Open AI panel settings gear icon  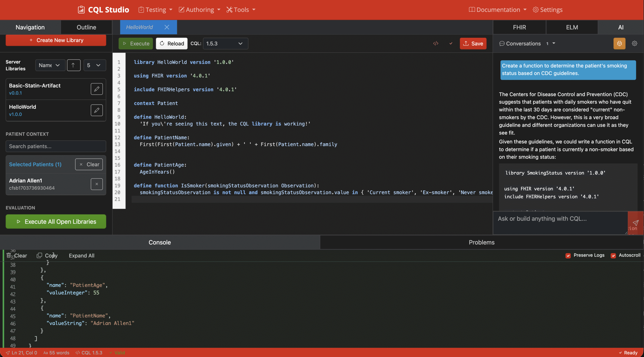click(634, 44)
